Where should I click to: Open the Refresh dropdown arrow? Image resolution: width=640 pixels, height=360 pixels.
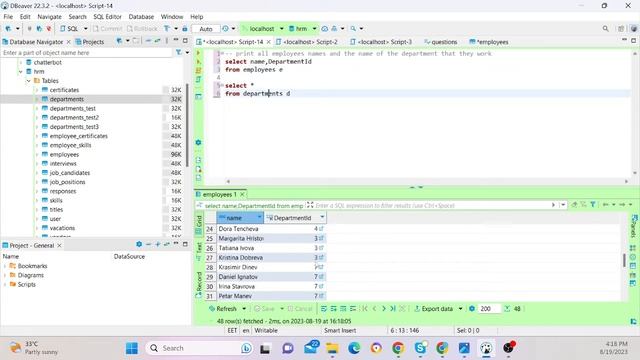click(x=244, y=309)
